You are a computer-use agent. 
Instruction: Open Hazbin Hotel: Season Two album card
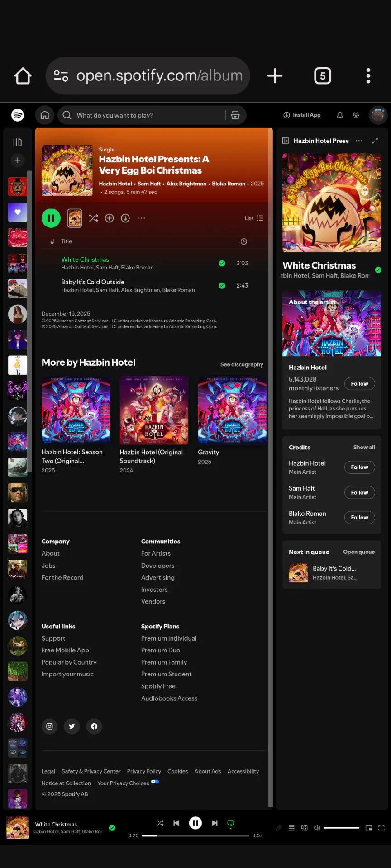[76, 425]
